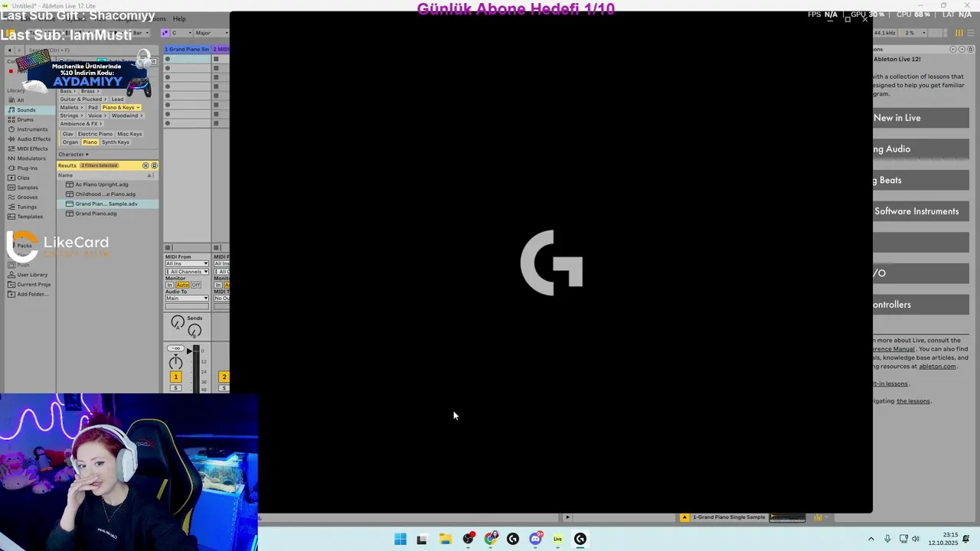Set track 1 Monitor to In
This screenshot has width=980, height=551.
click(170, 285)
